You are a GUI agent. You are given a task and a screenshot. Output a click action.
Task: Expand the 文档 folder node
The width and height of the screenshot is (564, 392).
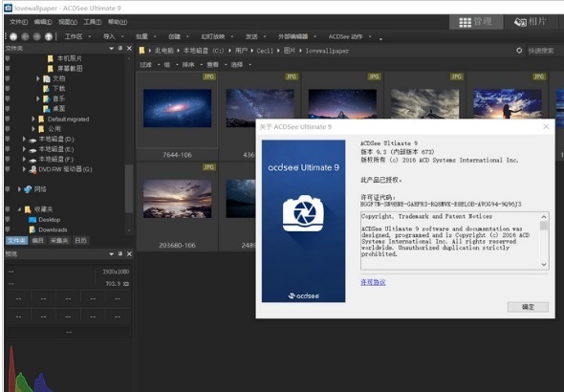pos(38,78)
